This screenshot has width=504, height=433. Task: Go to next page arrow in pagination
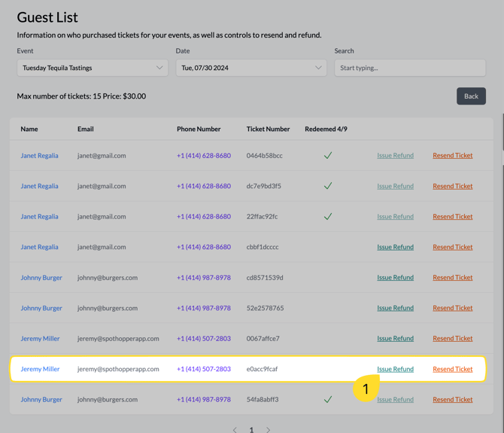268,430
